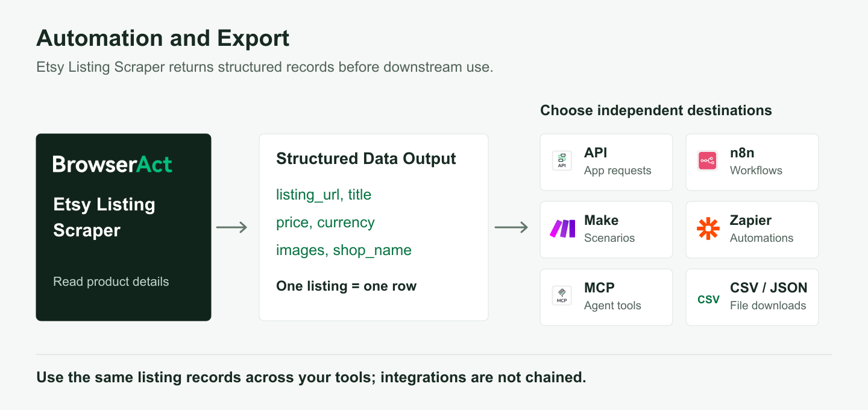Select the n8n Workflows card
Image resolution: width=868 pixels, height=410 pixels.
[752, 162]
